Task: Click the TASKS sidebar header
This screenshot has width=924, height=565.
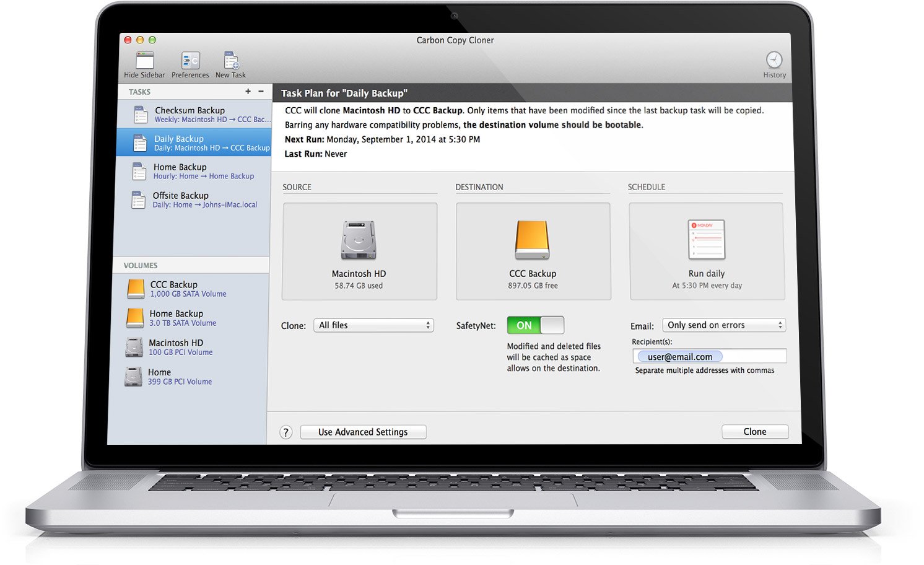Action: (x=139, y=92)
